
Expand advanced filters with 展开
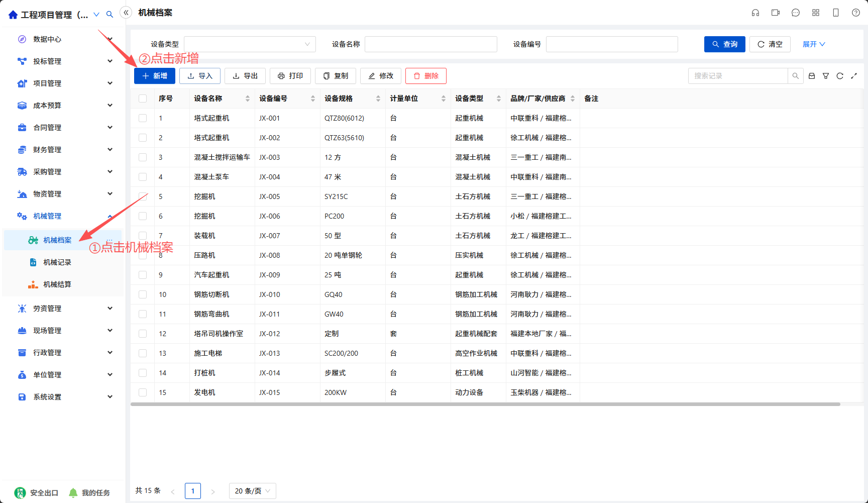[814, 44]
